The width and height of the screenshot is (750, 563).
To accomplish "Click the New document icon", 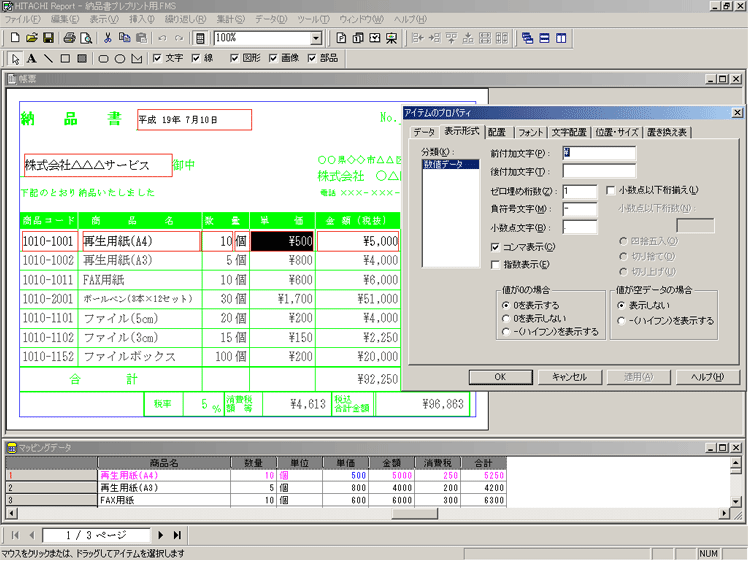I will [x=15, y=38].
